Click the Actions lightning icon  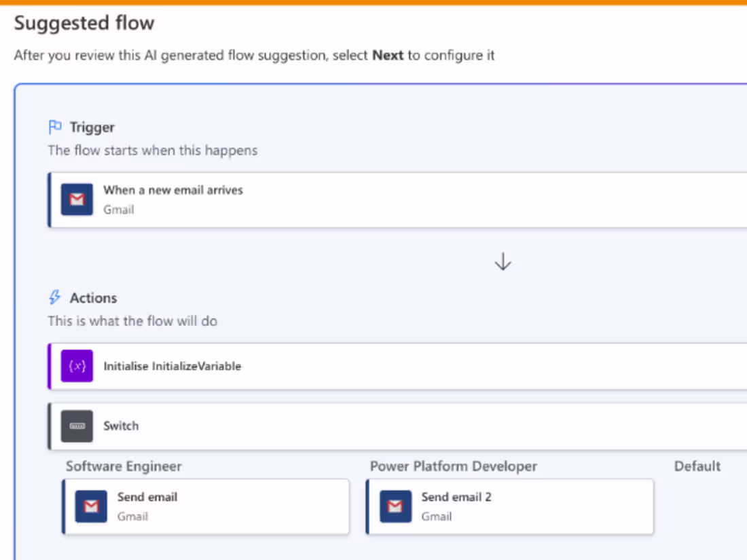point(54,297)
